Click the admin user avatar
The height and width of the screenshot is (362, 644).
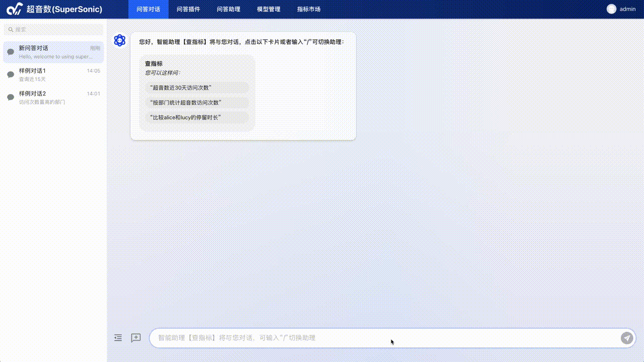(x=611, y=9)
